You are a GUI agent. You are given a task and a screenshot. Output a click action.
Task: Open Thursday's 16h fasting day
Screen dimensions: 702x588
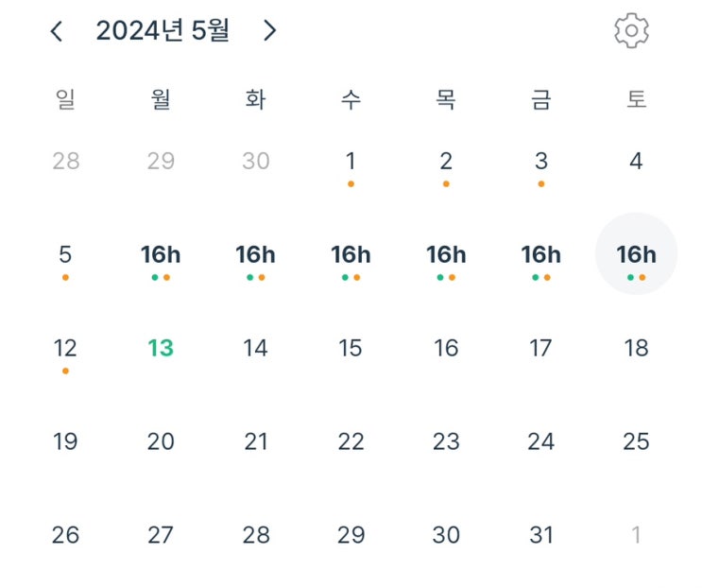point(446,254)
